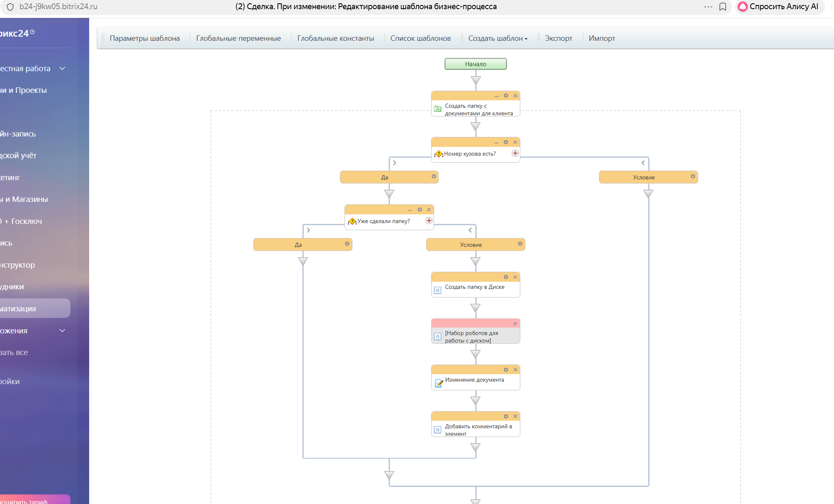Image resolution: width=834 pixels, height=504 pixels.
Task: Click the 'Список шаблонов' link
Action: [420, 38]
